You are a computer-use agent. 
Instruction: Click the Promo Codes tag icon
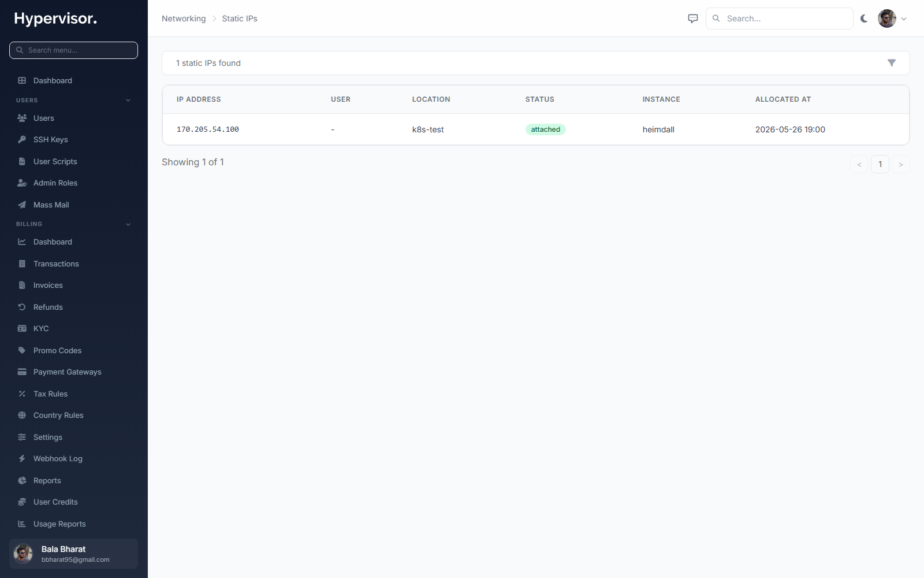22,350
